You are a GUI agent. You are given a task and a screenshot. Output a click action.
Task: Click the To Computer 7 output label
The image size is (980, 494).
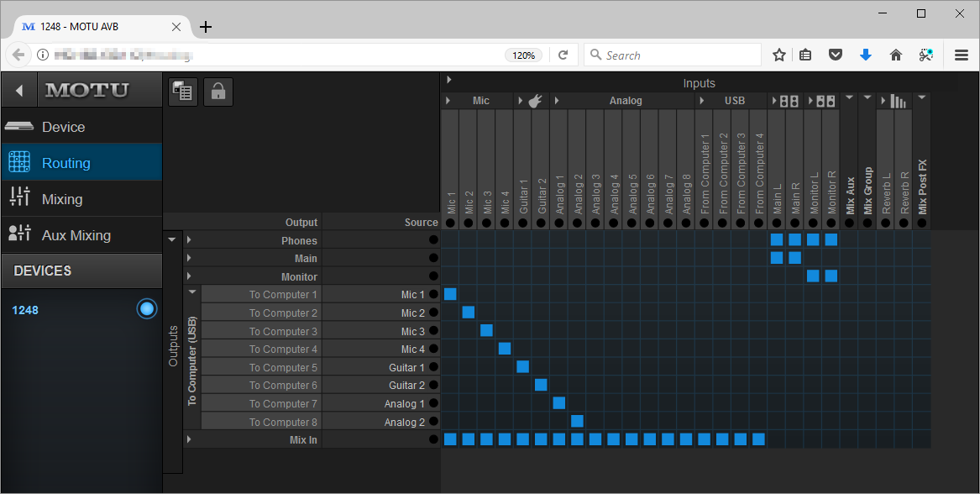click(x=283, y=403)
